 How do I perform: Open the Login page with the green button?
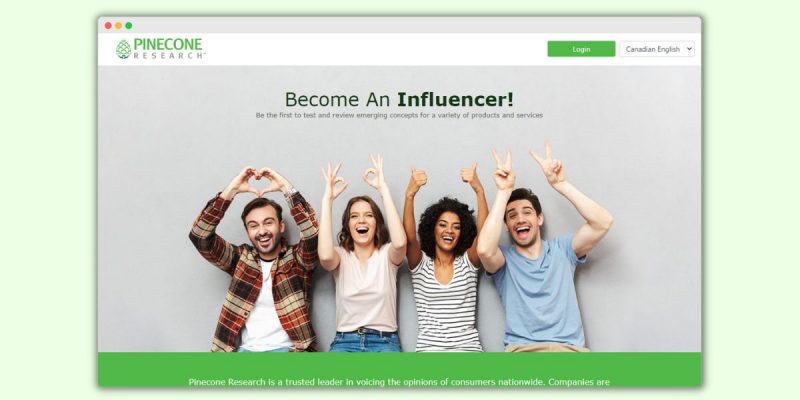point(581,49)
